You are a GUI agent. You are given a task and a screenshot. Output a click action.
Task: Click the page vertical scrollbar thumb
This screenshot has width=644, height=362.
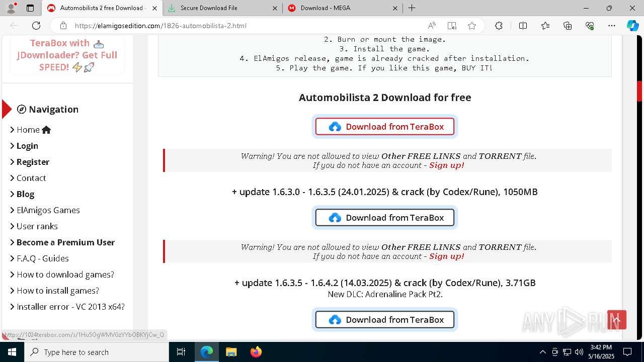click(x=639, y=91)
